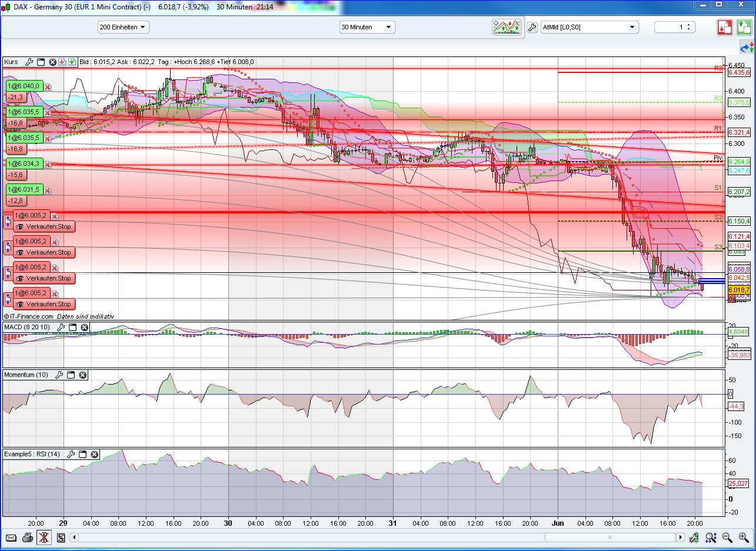Click the -21,3 profit/loss label
Viewport: 756px width, 551px height.
click(16, 97)
